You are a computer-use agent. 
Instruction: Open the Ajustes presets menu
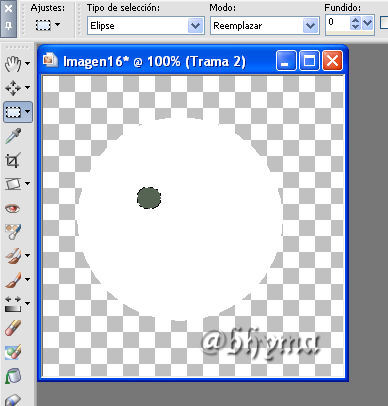click(x=57, y=25)
